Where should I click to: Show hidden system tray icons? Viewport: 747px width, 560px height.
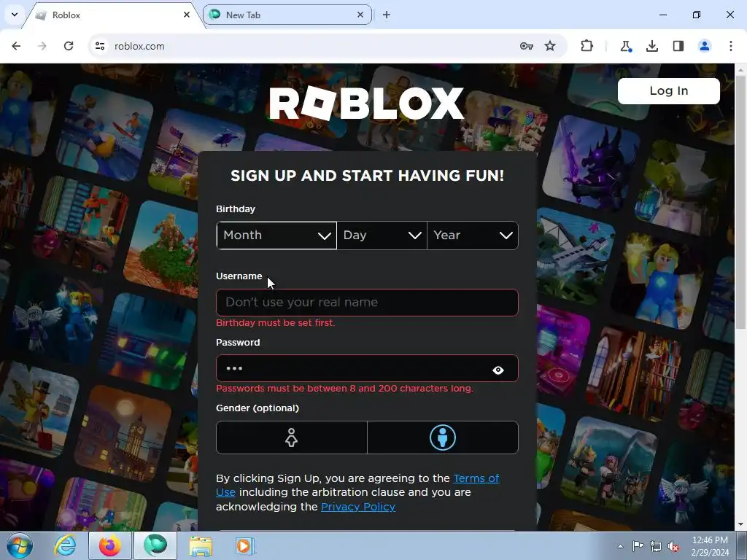pos(620,546)
